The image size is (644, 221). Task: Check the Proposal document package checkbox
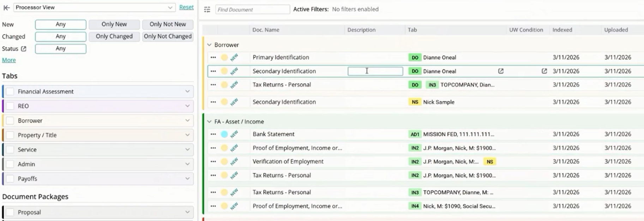pyautogui.click(x=10, y=212)
